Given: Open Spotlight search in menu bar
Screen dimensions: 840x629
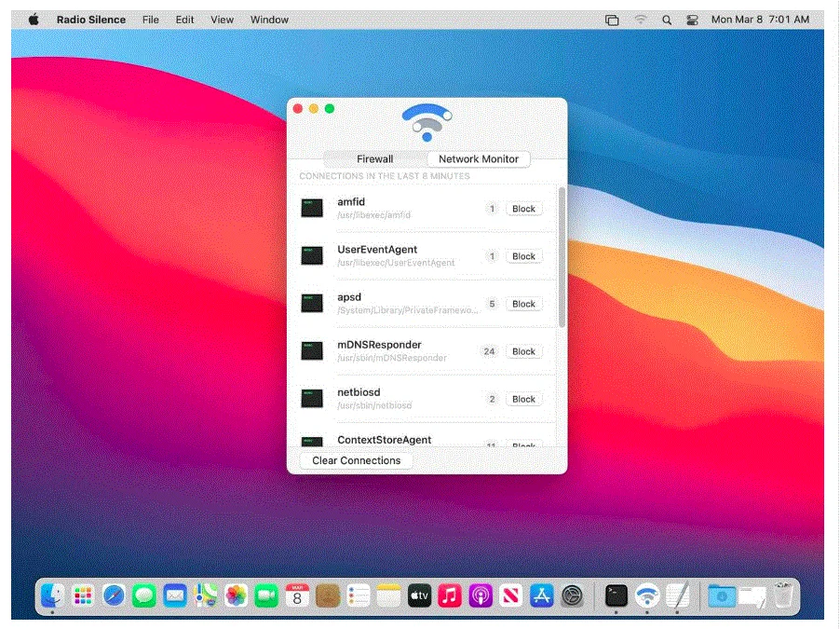Looking at the screenshot, I should coord(667,20).
